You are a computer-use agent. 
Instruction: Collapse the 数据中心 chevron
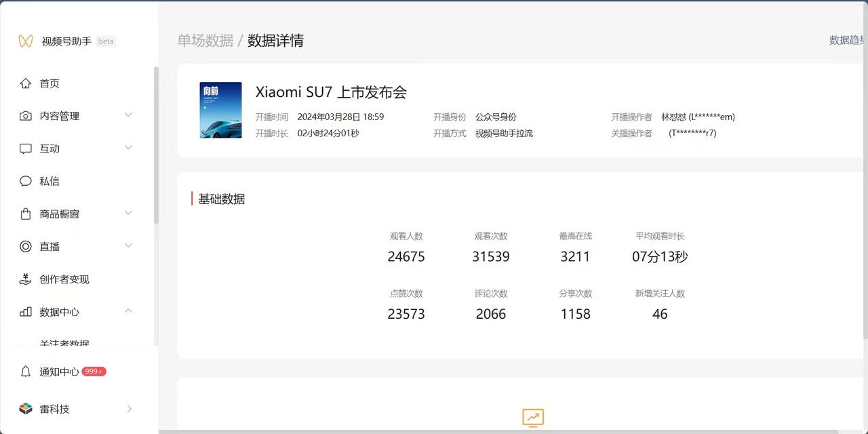(x=128, y=311)
